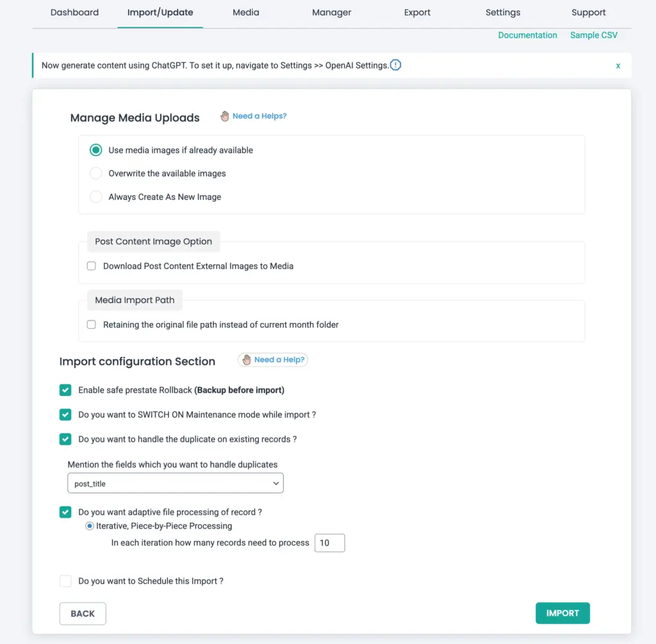
Task: Click the info icon in the ChatGPT notice
Action: 395,65
